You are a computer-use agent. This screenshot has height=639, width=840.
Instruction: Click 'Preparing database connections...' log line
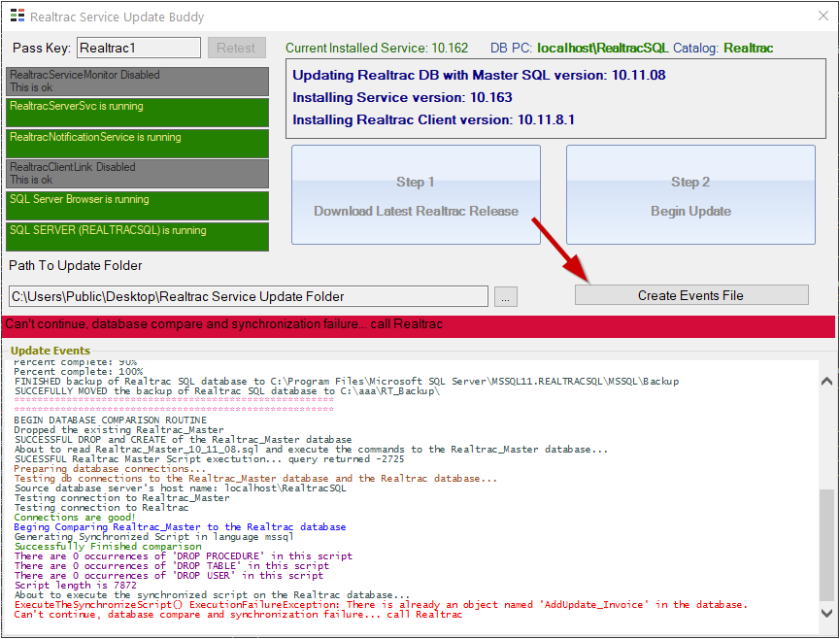click(110, 469)
